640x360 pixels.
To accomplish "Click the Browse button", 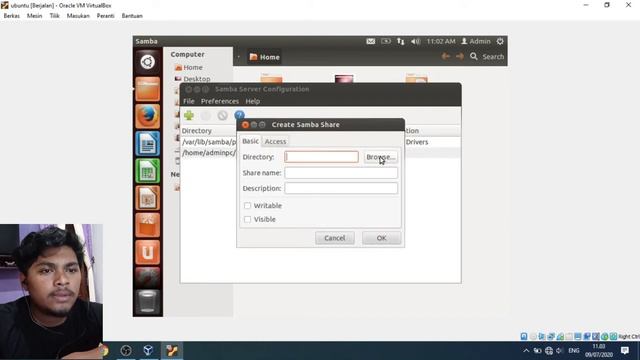I will coord(380,157).
